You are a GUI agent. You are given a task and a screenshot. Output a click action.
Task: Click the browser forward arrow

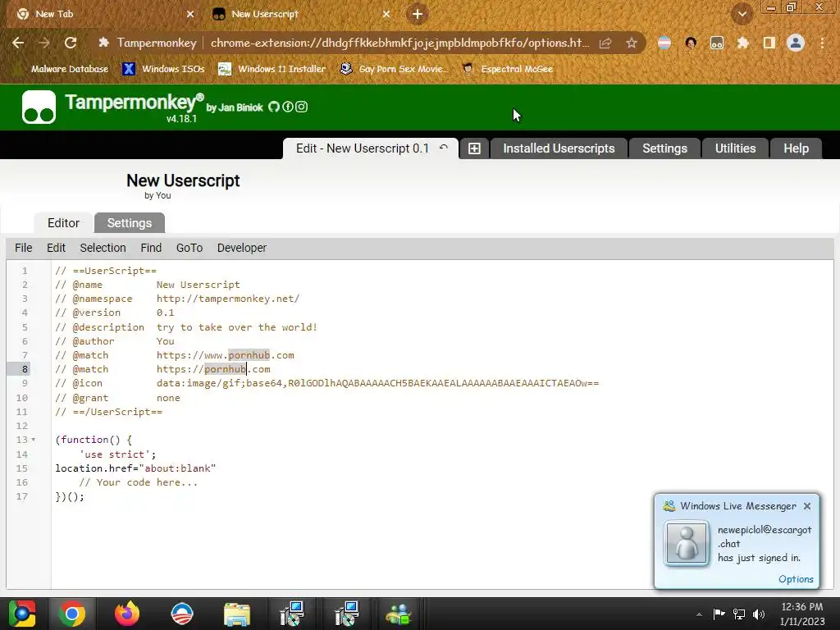tap(44, 43)
